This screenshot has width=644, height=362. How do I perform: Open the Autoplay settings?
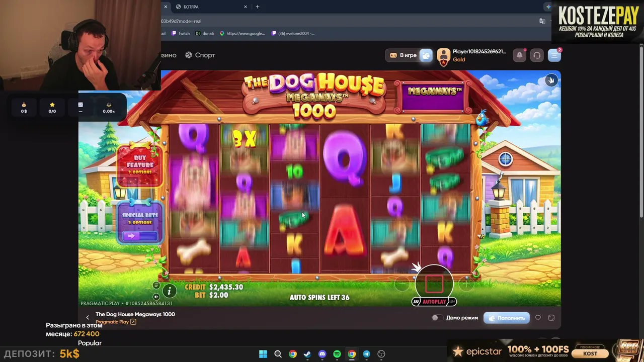point(434,302)
